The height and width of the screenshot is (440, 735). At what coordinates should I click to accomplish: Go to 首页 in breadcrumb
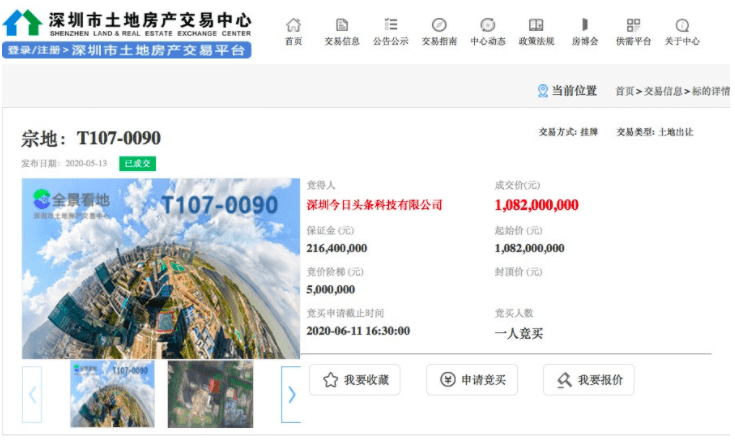[x=624, y=91]
